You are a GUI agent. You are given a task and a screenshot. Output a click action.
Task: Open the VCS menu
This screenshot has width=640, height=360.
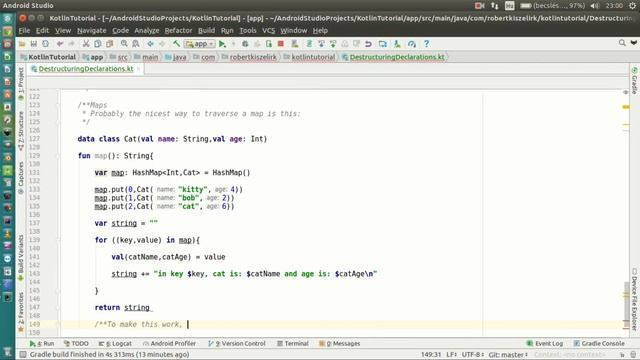click(x=269, y=31)
